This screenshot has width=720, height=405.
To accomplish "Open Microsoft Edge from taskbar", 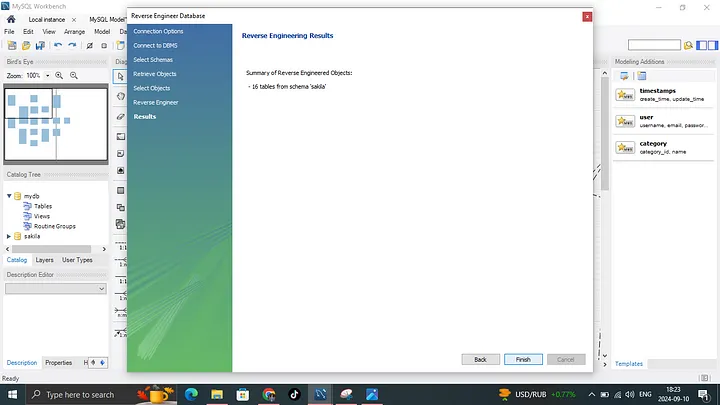I will [191, 394].
